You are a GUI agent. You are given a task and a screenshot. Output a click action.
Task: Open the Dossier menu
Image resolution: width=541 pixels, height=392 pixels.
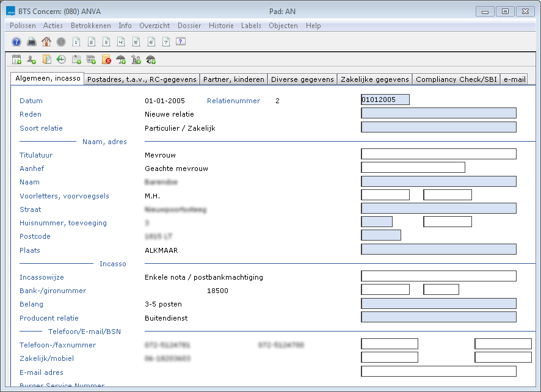189,26
